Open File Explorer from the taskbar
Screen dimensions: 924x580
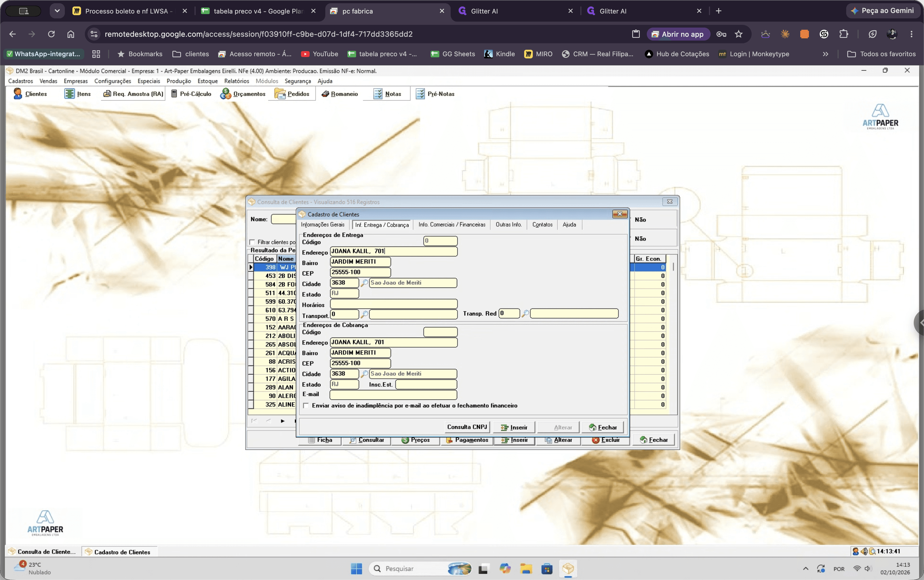tap(526, 568)
